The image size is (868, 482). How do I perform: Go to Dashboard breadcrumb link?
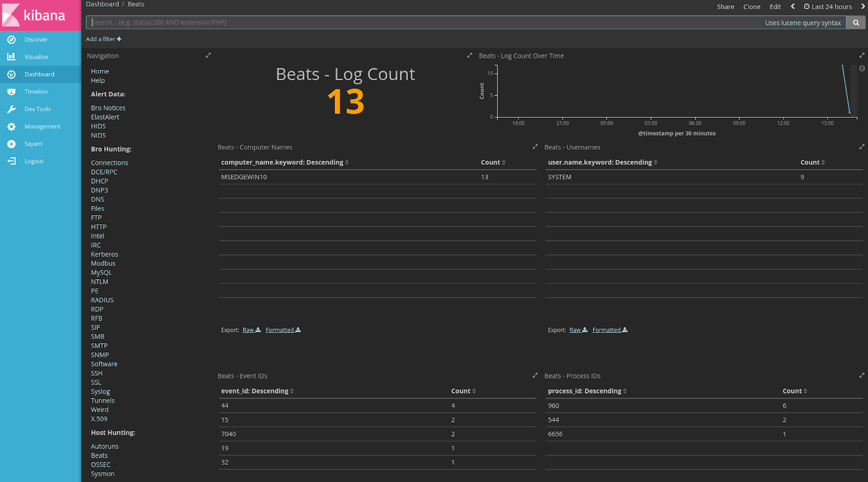pos(103,4)
